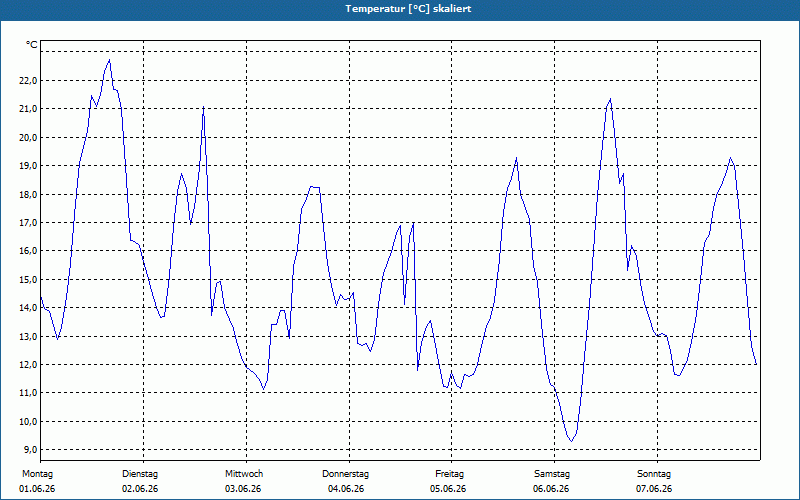Click the Freitag day label
The width and height of the screenshot is (800, 500).
click(449, 474)
